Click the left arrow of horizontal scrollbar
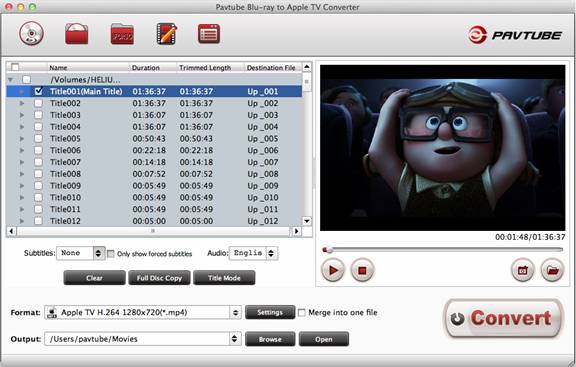 point(11,231)
